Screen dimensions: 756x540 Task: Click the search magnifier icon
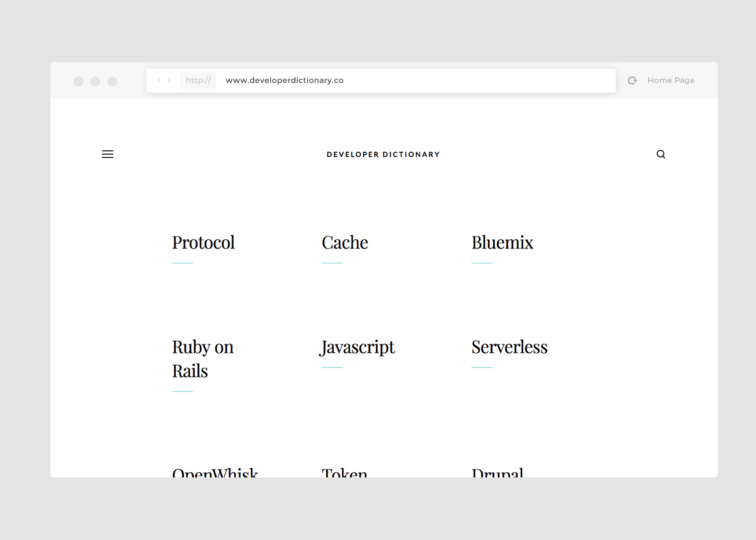[x=661, y=154]
